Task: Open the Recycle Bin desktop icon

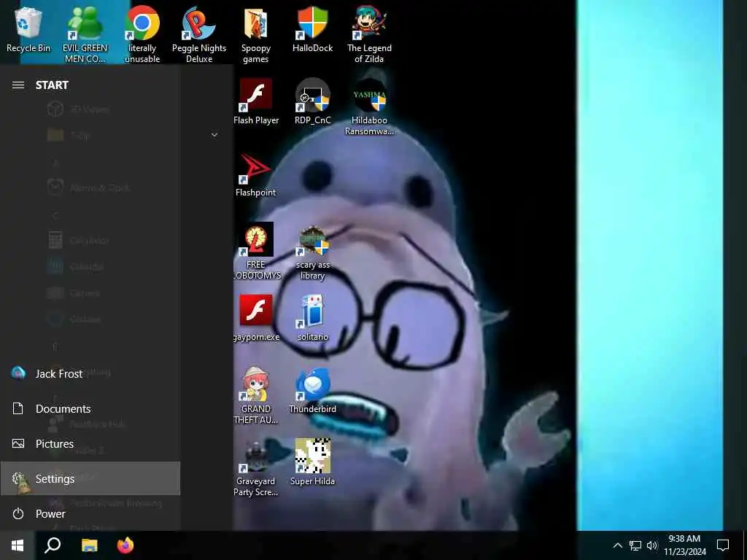Action: [x=28, y=29]
